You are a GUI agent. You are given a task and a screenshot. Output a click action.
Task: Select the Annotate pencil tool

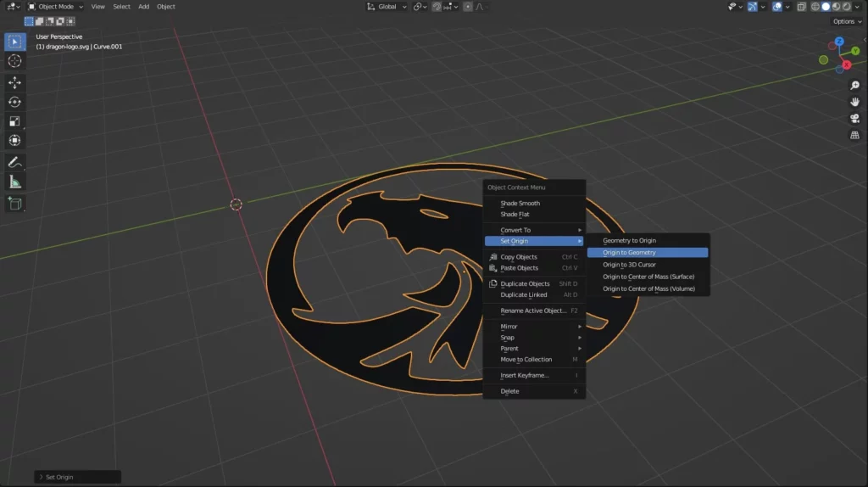pos(15,162)
